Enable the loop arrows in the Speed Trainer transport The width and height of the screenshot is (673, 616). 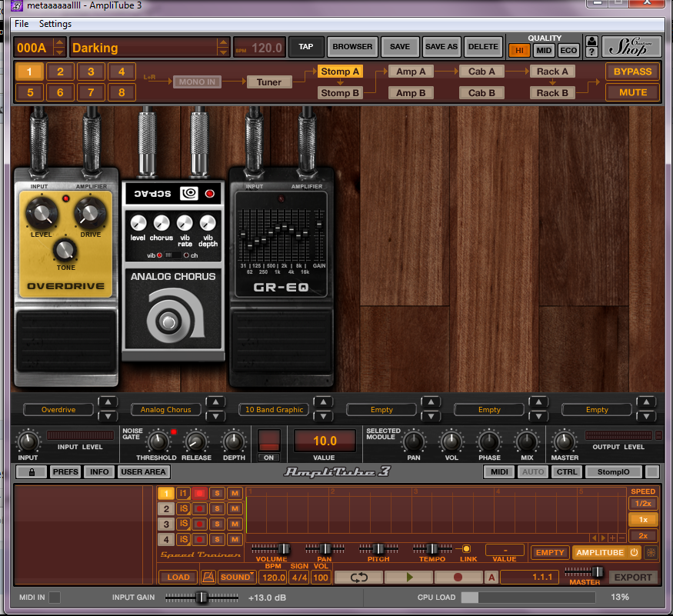[359, 578]
